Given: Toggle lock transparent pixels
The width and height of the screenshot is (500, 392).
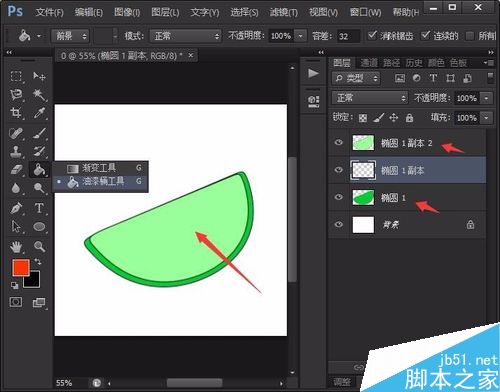Looking at the screenshot, I should tap(363, 118).
